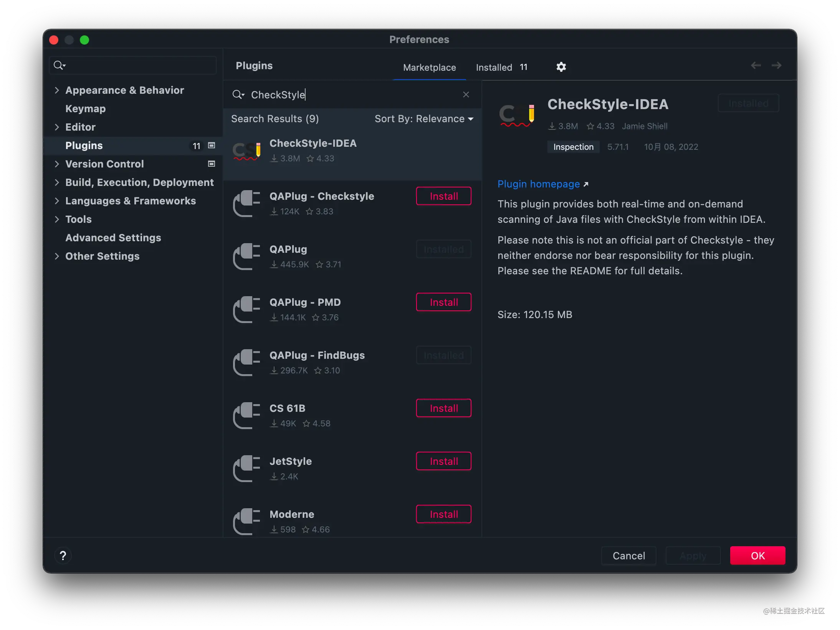Expand Build, Execution, Deployment section

pyautogui.click(x=57, y=182)
